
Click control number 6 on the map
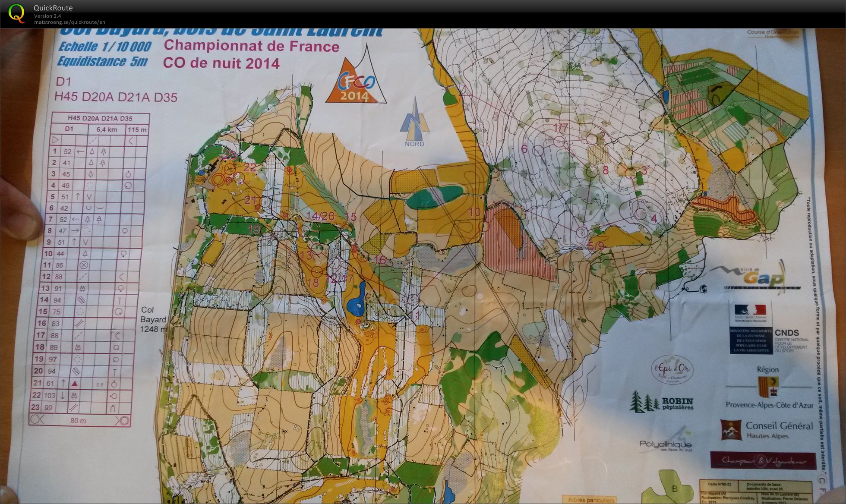point(524,149)
